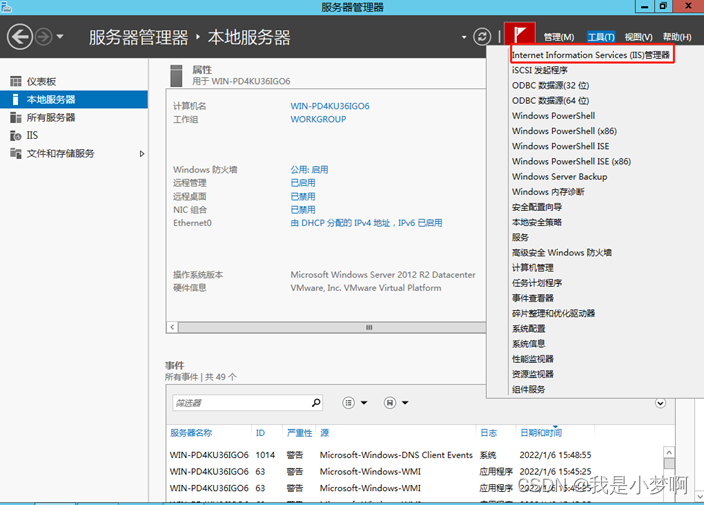Select 本地服务器 in the sidebar
Viewport: 704px width, 505px height.
[x=74, y=99]
